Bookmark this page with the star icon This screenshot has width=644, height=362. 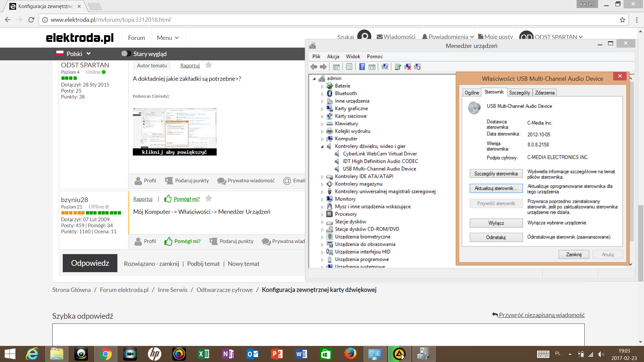pyautogui.click(x=623, y=20)
